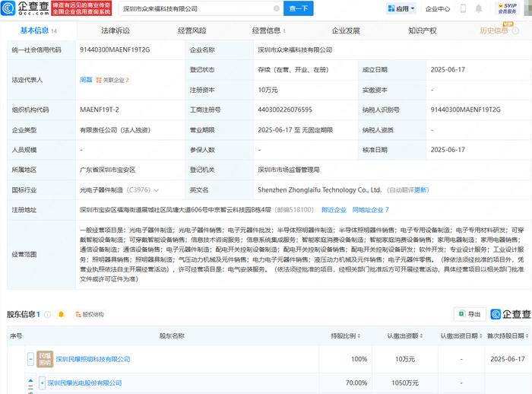Select the registration number 440300226076595

pos(285,110)
